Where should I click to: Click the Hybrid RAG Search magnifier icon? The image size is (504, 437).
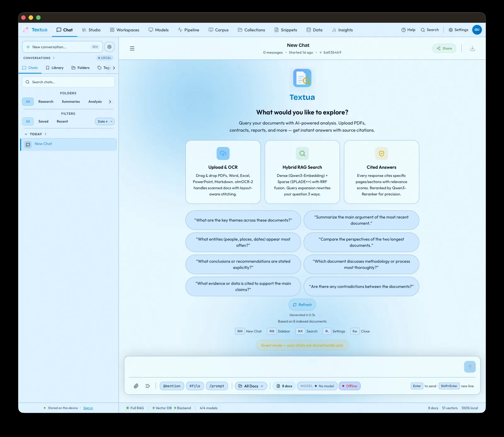click(x=302, y=154)
